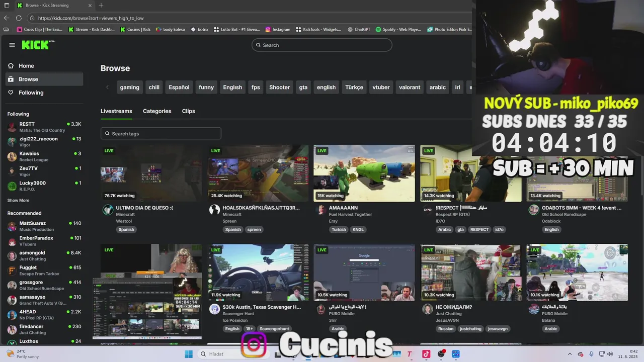The height and width of the screenshot is (362, 644).
Task: Open a new browser tab
Action: (101, 6)
